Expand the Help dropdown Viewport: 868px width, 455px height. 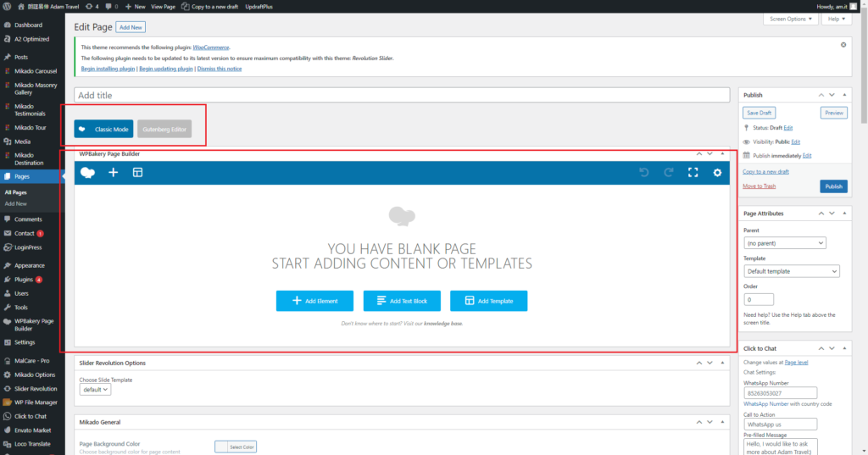click(x=837, y=19)
